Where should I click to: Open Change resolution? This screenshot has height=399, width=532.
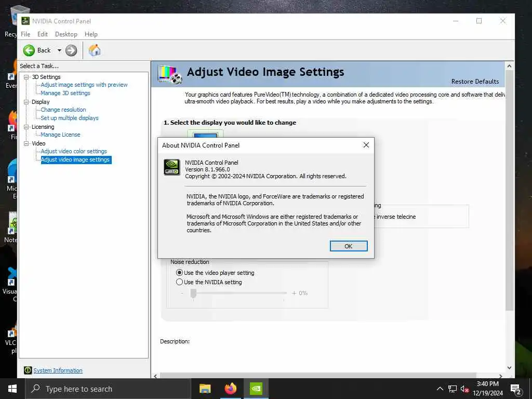63,110
